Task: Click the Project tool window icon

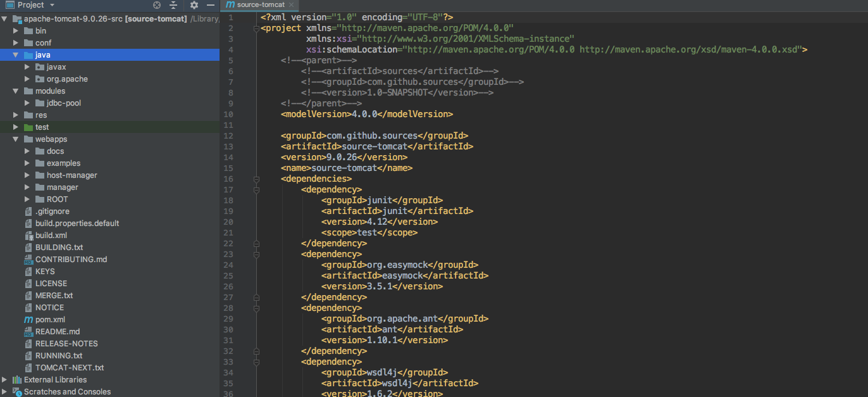Action: (x=10, y=5)
